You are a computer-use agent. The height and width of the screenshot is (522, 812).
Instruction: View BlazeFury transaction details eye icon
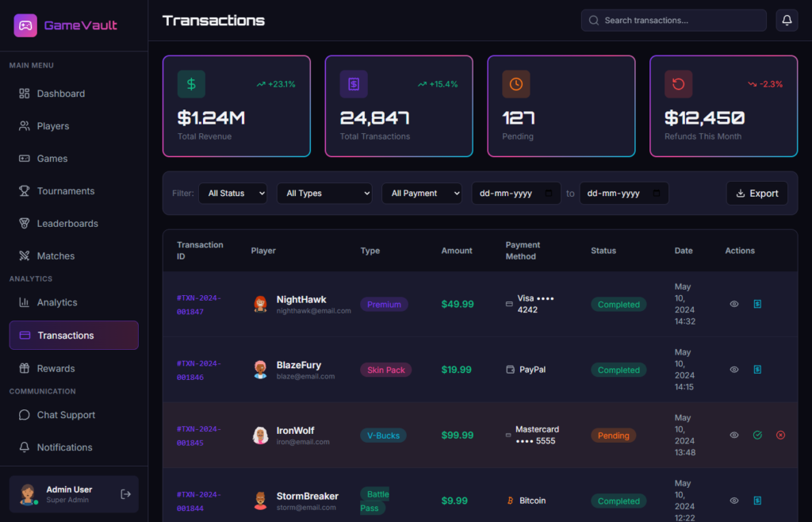tap(733, 370)
